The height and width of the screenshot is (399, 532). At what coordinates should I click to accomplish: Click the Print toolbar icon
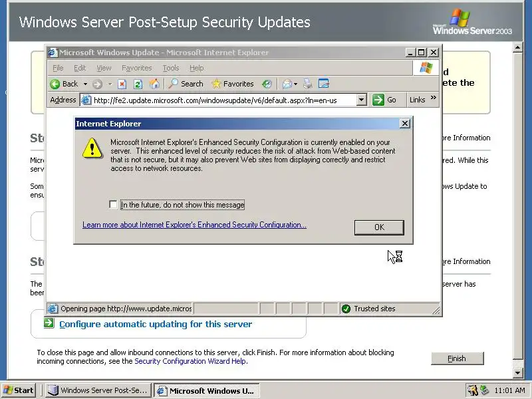[x=308, y=84]
